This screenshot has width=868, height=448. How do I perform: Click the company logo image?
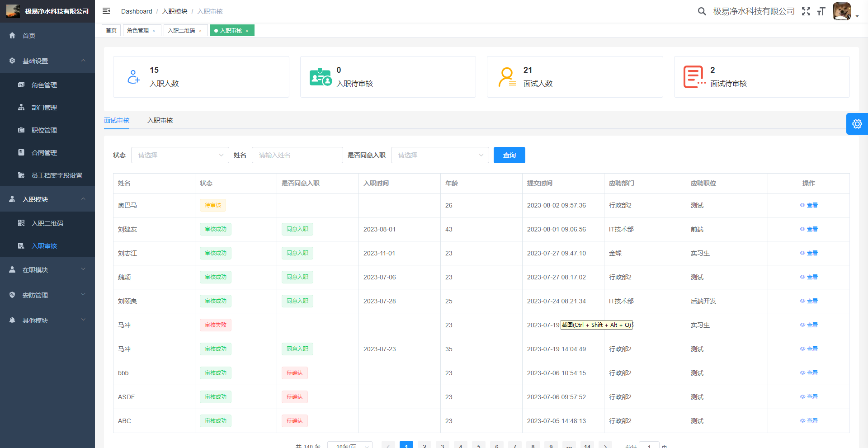click(x=13, y=11)
